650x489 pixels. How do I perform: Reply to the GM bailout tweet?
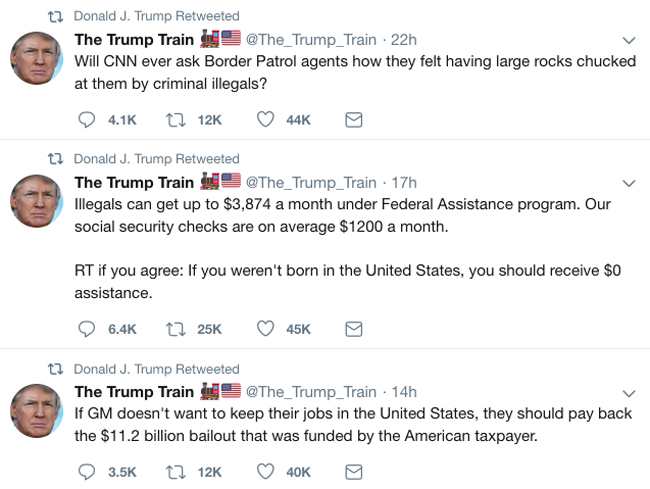tap(87, 472)
